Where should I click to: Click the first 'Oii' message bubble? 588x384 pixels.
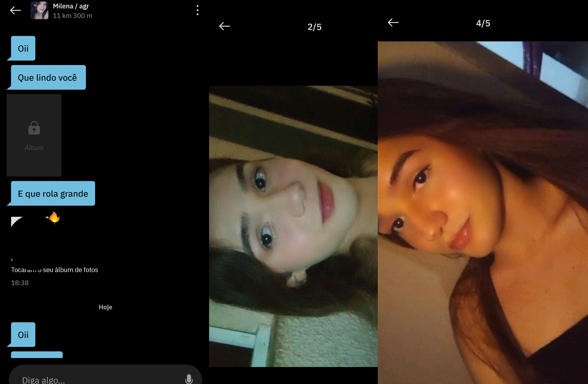[x=23, y=49]
